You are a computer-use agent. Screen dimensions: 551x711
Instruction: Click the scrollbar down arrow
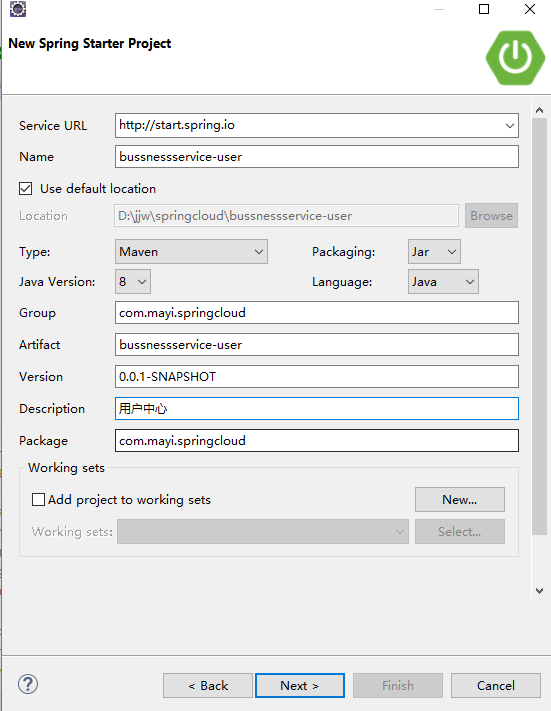point(539,590)
